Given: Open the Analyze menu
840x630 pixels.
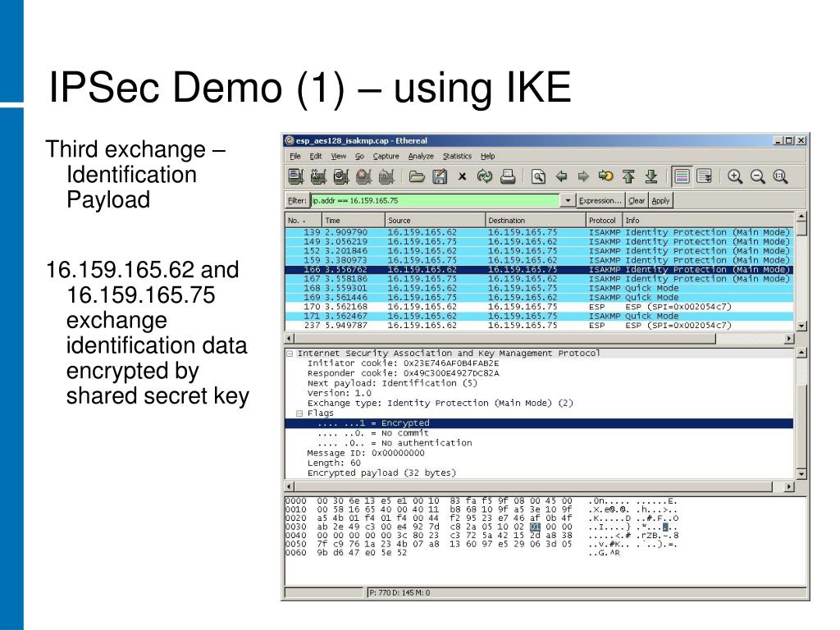Looking at the screenshot, I should point(421,156).
